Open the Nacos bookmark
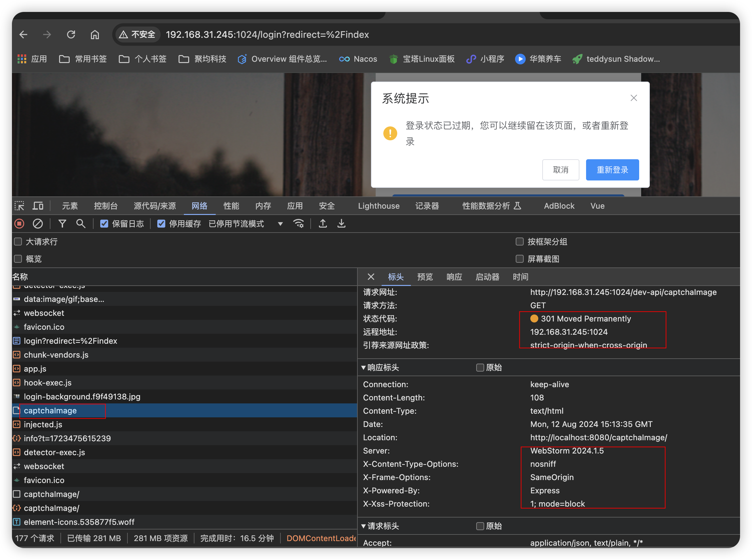Image resolution: width=752 pixels, height=560 pixels. tap(358, 59)
